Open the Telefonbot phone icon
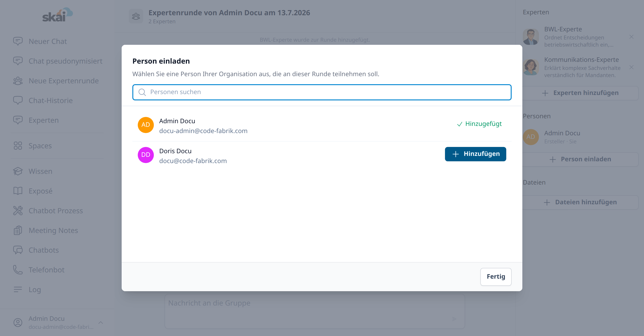Viewport: 644px width, 336px height. point(18,270)
